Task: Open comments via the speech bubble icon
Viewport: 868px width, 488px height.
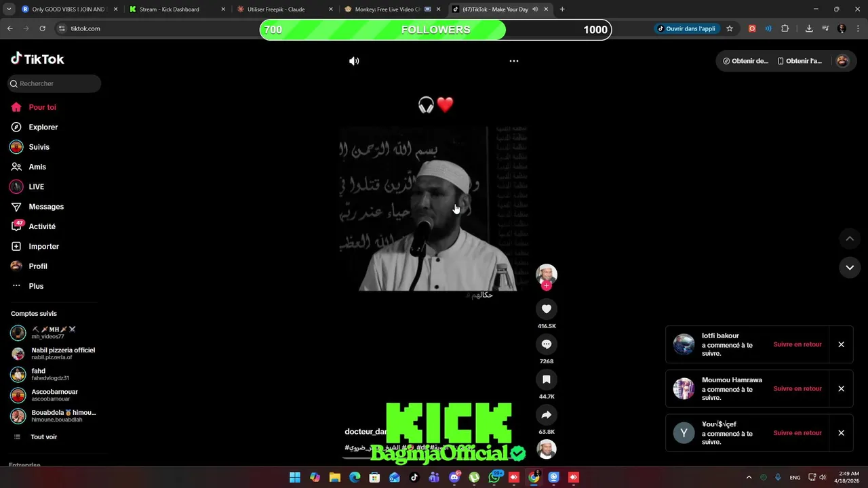Action: pos(547,344)
